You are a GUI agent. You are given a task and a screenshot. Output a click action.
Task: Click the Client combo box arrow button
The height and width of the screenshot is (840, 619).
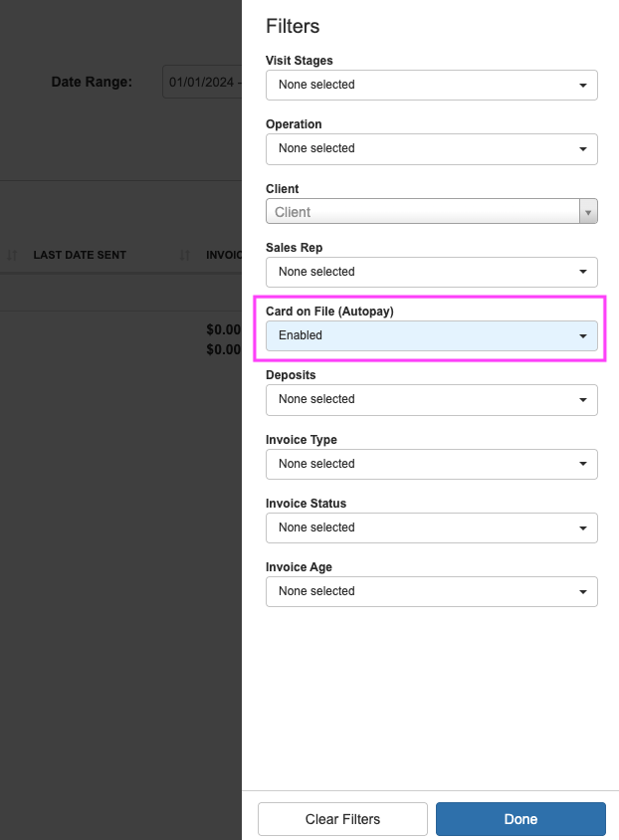[x=588, y=212]
